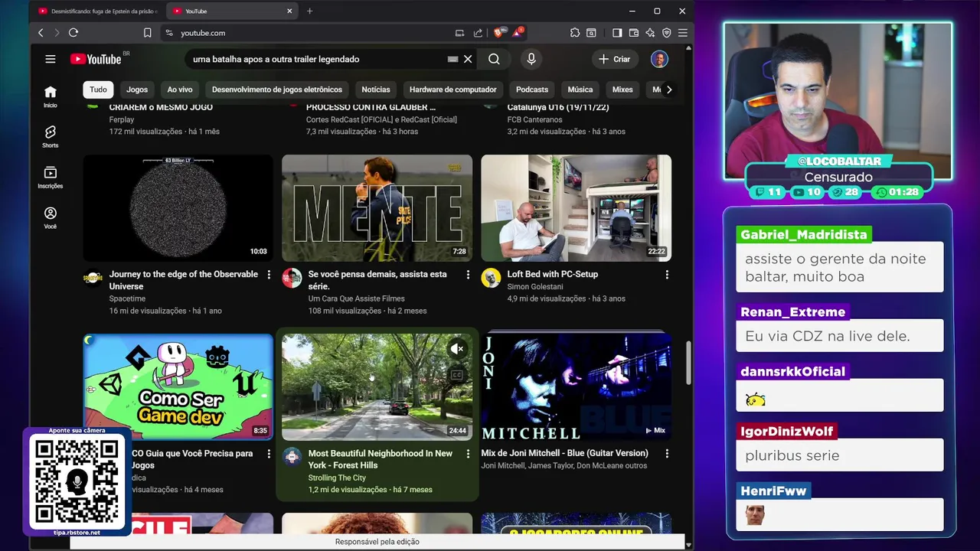Viewport: 980px width, 551px height.
Task: Go to Início in the sidebar
Action: click(50, 96)
